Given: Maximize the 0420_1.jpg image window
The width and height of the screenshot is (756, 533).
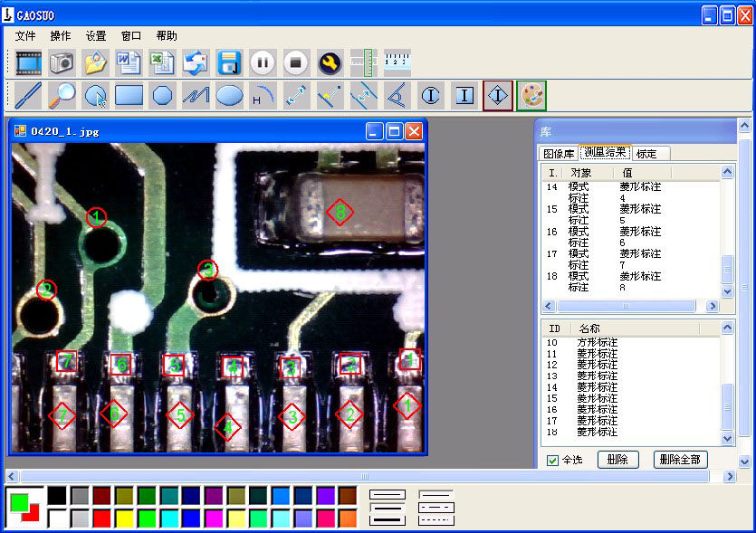Looking at the screenshot, I should 394,131.
